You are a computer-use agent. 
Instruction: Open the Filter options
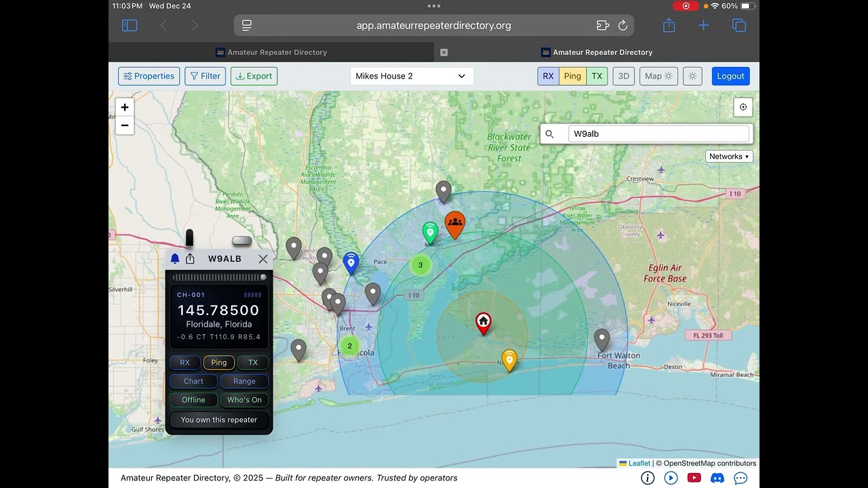click(x=205, y=76)
